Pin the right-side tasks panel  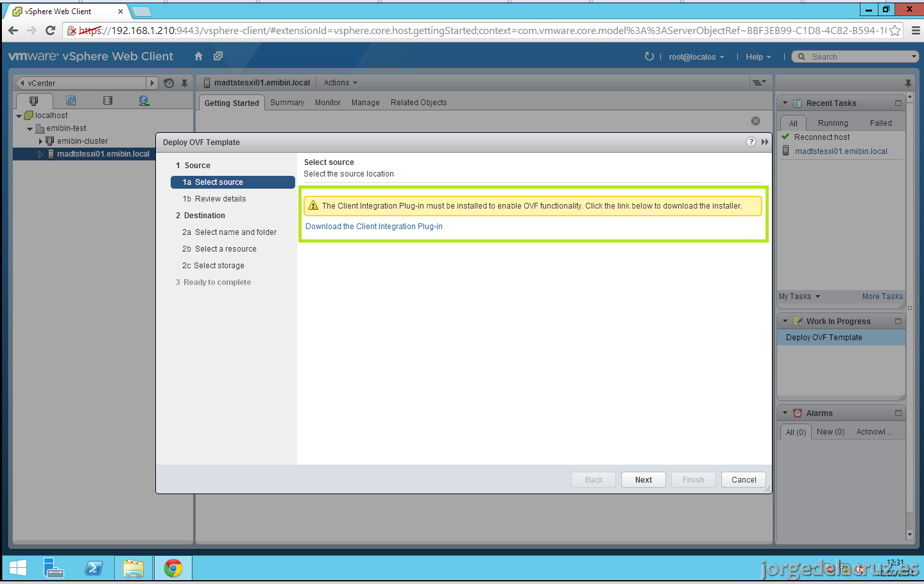[x=908, y=83]
